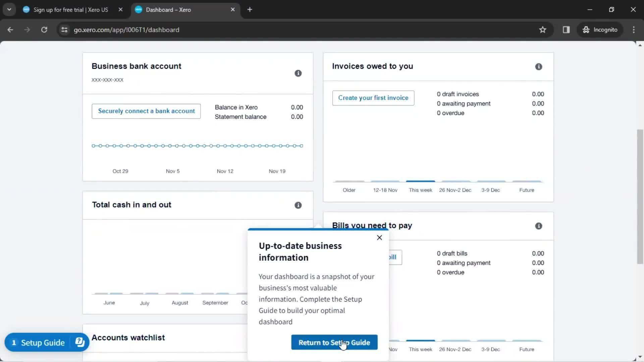Close the Sign up for free trial tab
The width and height of the screenshot is (644, 362).
(x=120, y=10)
